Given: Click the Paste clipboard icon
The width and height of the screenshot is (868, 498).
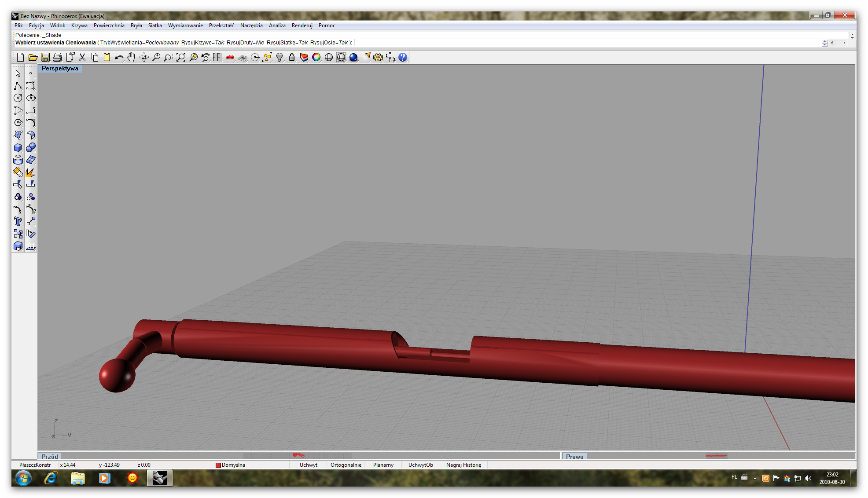Looking at the screenshot, I should (107, 57).
